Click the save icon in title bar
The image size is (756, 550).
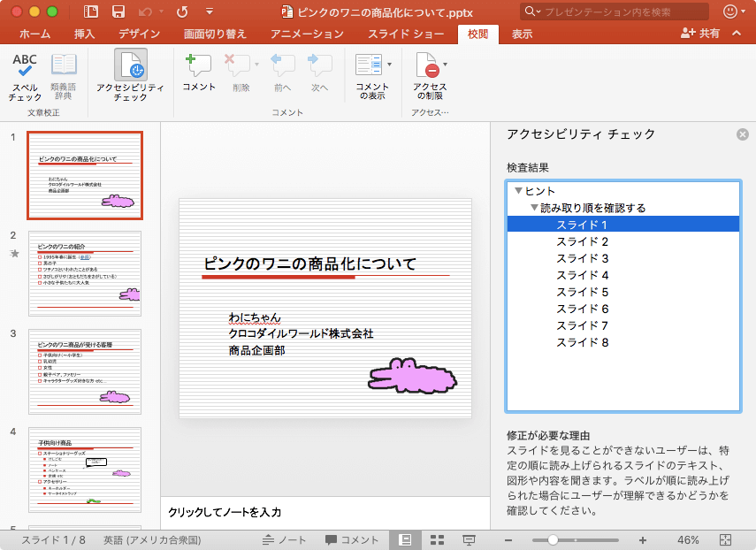pyautogui.click(x=118, y=11)
